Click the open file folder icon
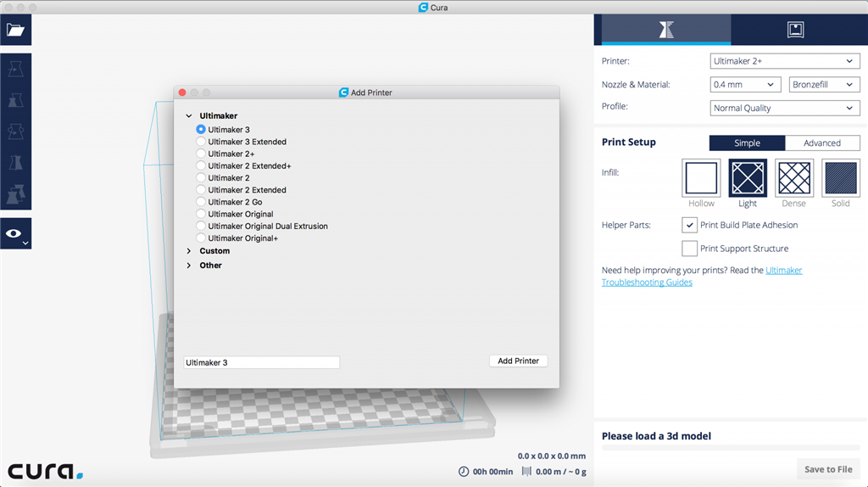The height and width of the screenshot is (487, 868). (15, 30)
